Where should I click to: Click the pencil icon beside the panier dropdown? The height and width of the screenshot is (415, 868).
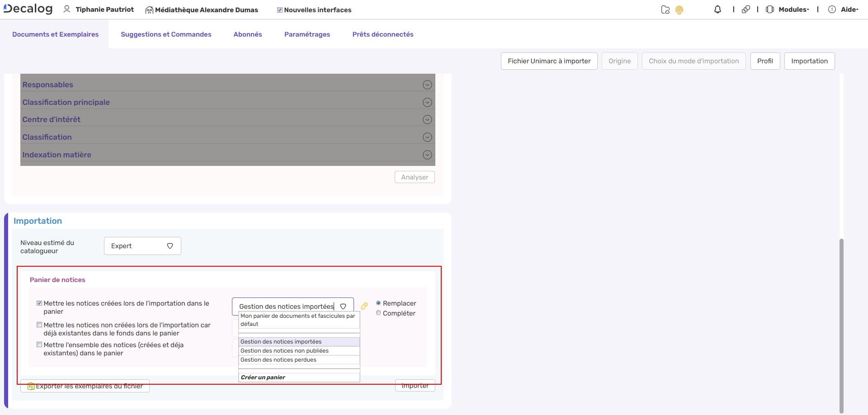point(364,306)
